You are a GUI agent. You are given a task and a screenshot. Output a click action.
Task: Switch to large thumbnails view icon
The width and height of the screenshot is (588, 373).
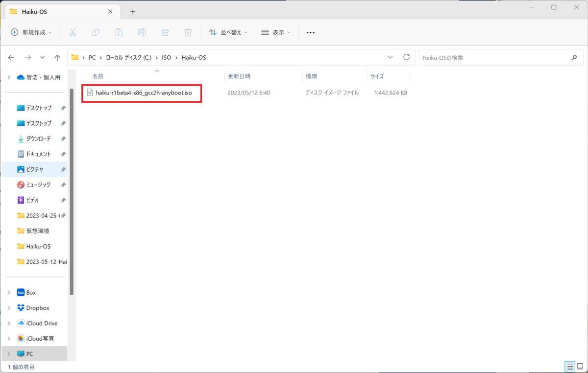[580, 367]
